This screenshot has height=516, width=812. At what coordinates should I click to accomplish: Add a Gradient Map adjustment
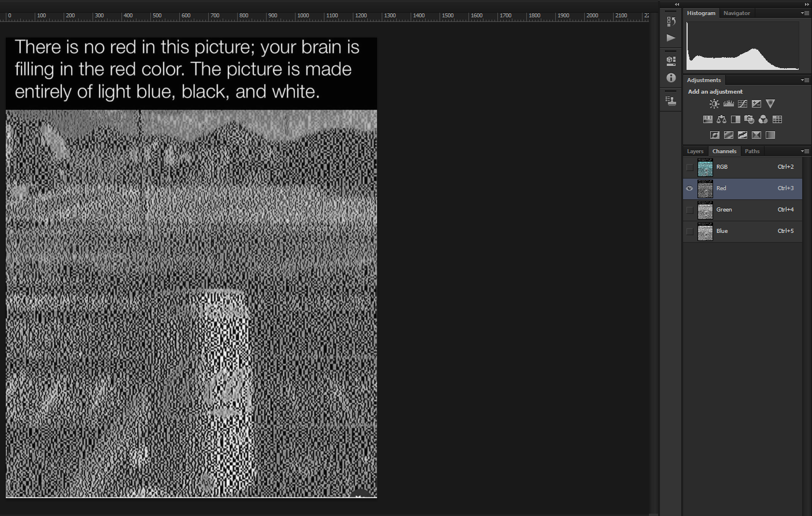tap(770, 135)
